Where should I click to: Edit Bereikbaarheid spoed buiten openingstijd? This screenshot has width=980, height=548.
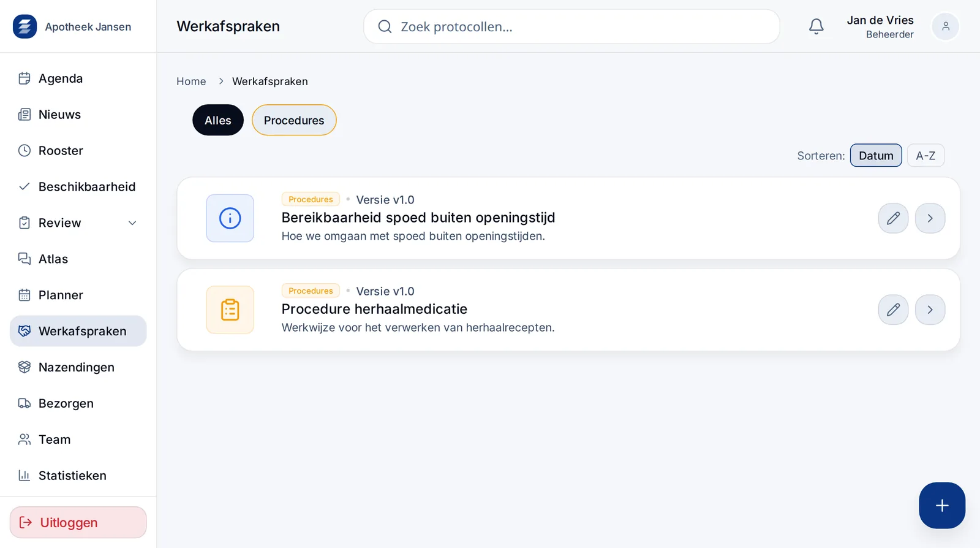coord(893,218)
